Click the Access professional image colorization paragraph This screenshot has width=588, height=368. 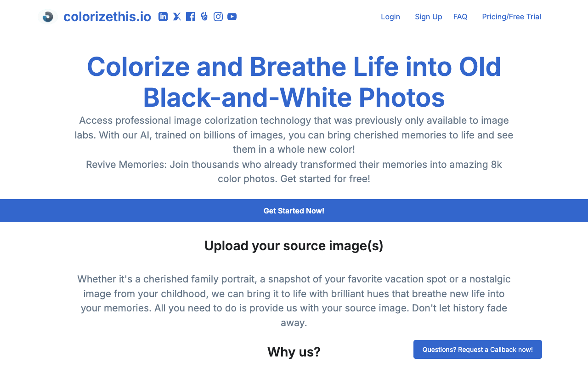pyautogui.click(x=294, y=135)
